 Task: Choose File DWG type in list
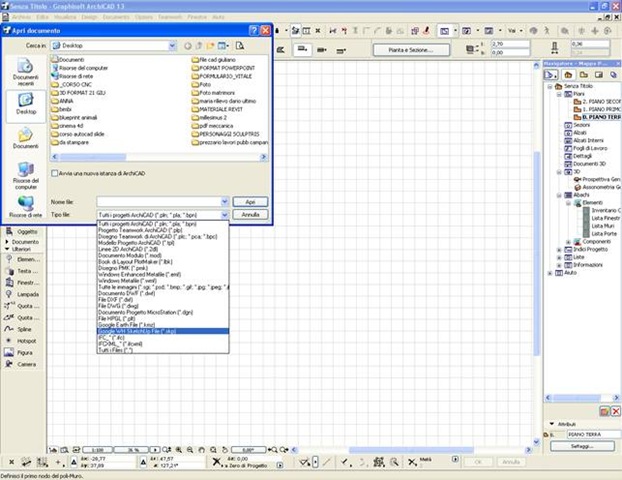tap(163, 306)
